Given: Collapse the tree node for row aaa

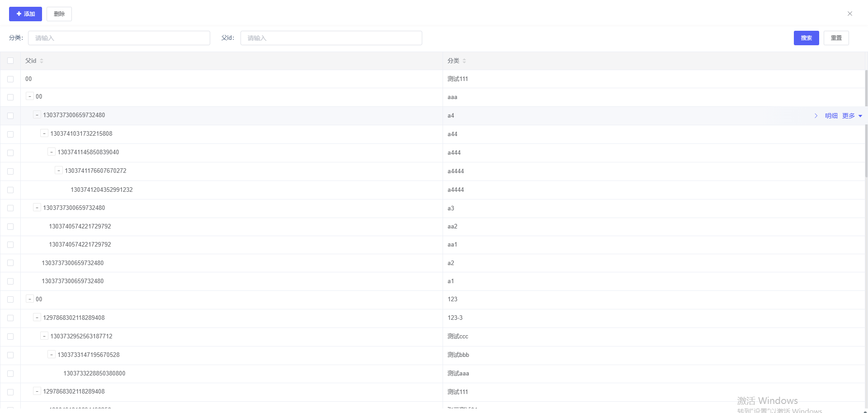Looking at the screenshot, I should [30, 96].
